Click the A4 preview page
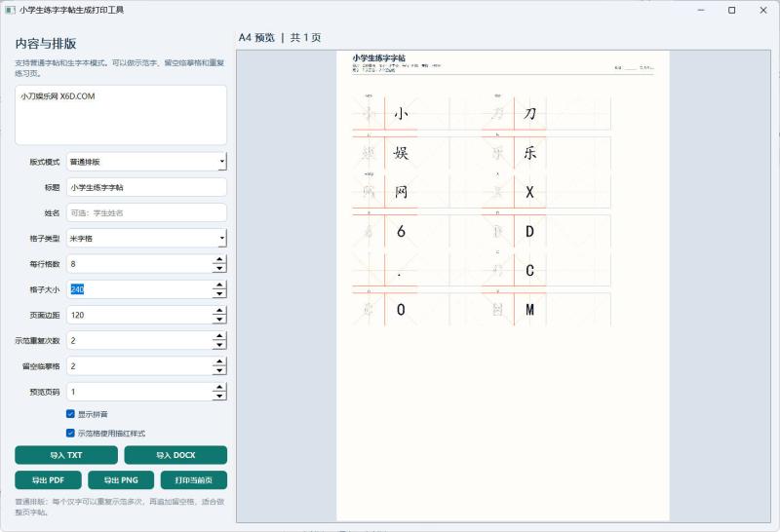780x532 pixels. pos(503,285)
